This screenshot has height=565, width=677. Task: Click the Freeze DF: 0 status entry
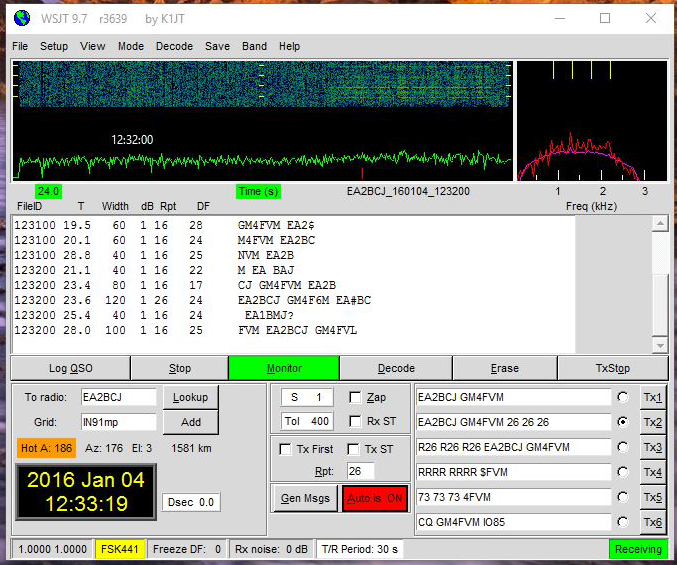pyautogui.click(x=187, y=549)
